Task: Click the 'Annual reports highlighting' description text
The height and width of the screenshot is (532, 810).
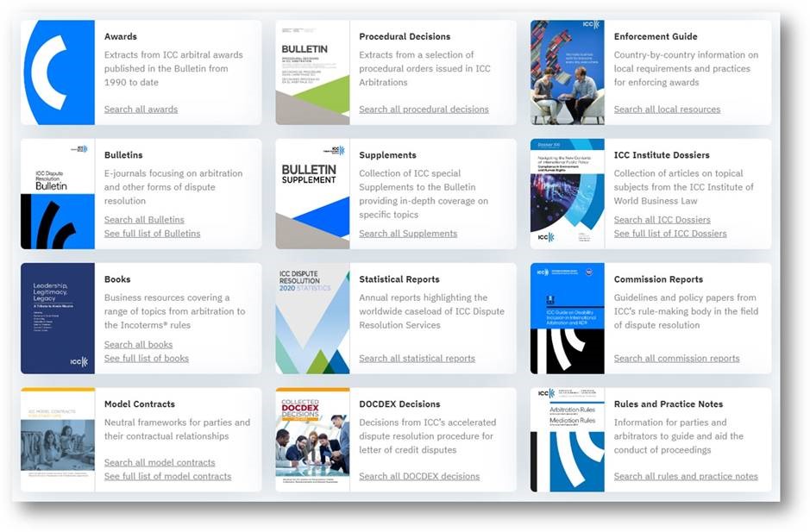Action: click(432, 311)
